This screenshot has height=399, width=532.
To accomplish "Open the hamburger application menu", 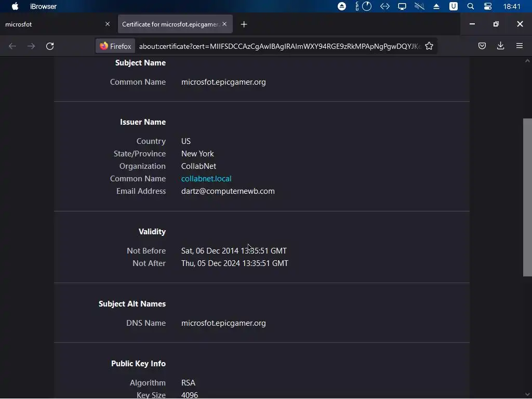I will 520,46.
